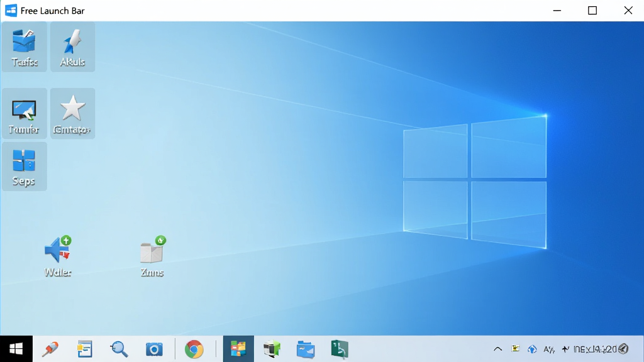The image size is (644, 362).
Task: Click the blue globe tray icon
Action: point(532,349)
